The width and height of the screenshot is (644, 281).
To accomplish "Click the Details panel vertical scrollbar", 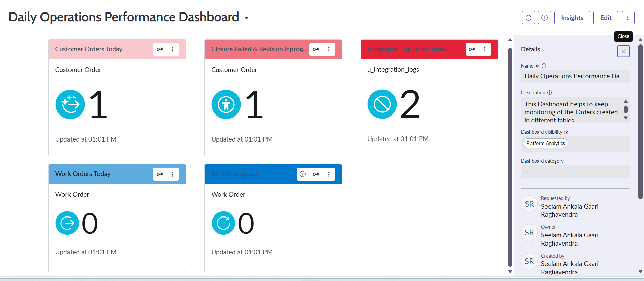I will 640,122.
